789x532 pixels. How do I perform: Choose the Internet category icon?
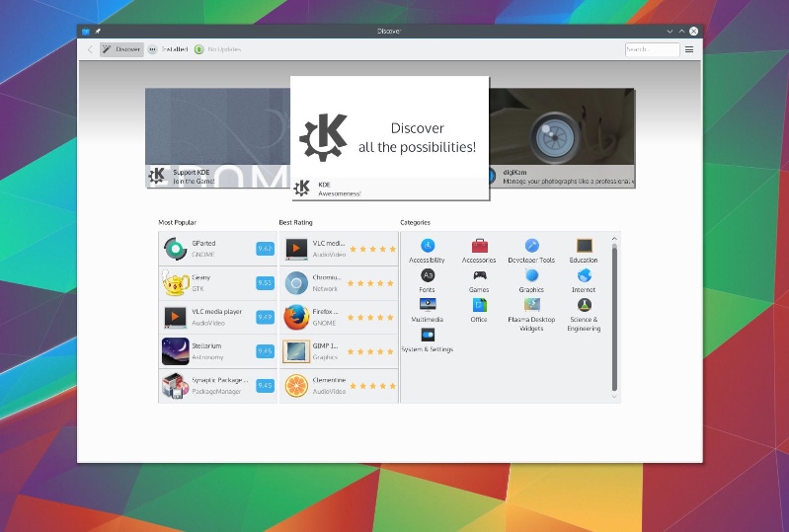tap(584, 276)
